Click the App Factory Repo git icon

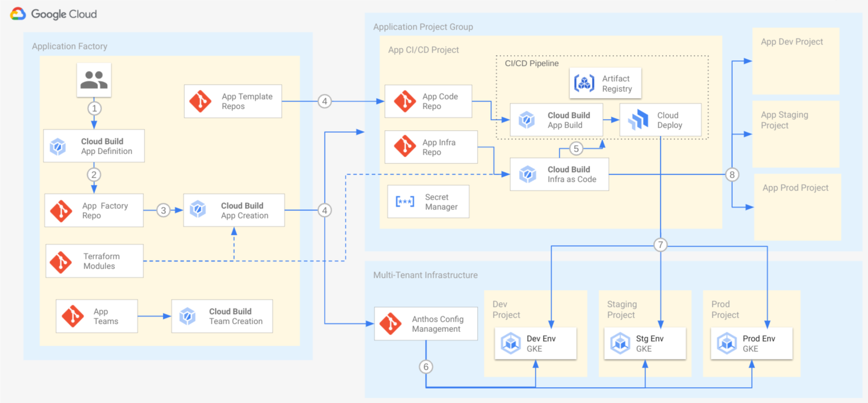pos(61,210)
